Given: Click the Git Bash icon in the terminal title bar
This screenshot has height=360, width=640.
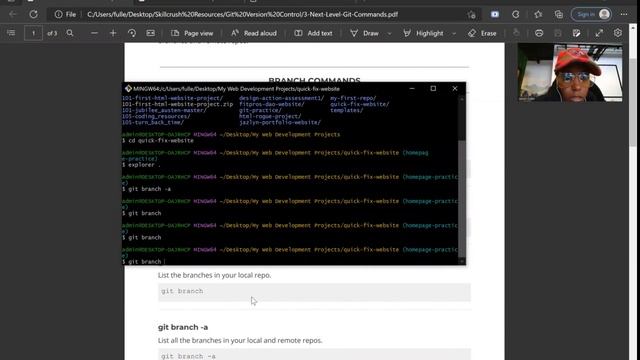Looking at the screenshot, I should point(128,89).
